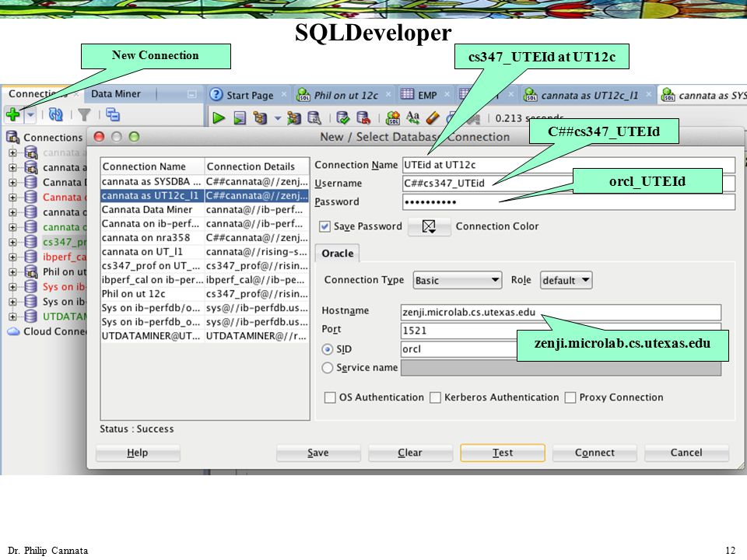Viewport: 747px width, 560px height.
Task: Select the Connections root node icon
Action: [x=13, y=137]
